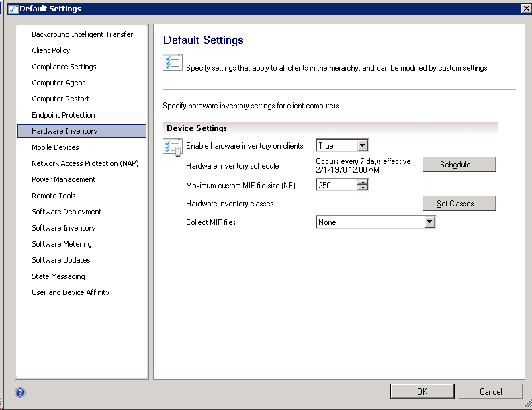Click the Set Classes button
532x410 pixels.
tap(459, 203)
